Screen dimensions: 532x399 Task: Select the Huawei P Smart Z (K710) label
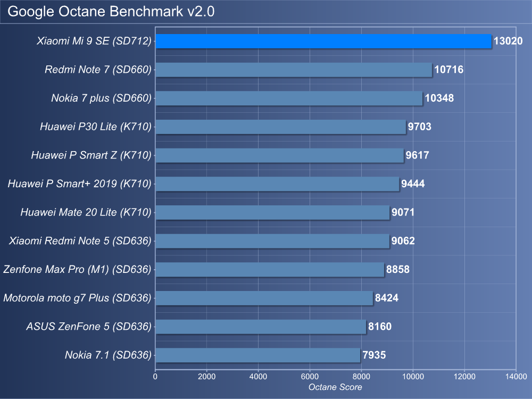[x=92, y=155]
